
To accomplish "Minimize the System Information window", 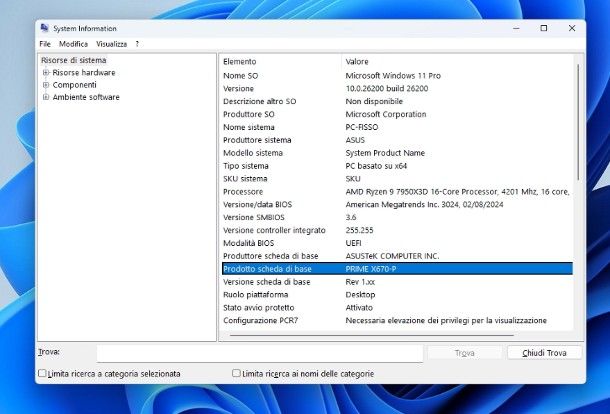I will pos(516,28).
